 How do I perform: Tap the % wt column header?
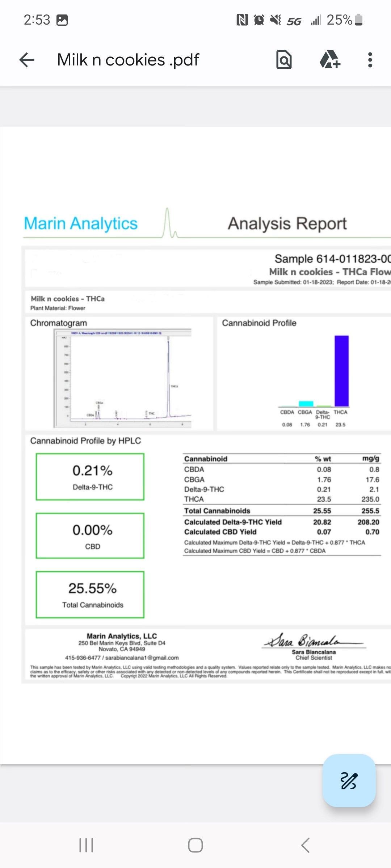[323, 459]
